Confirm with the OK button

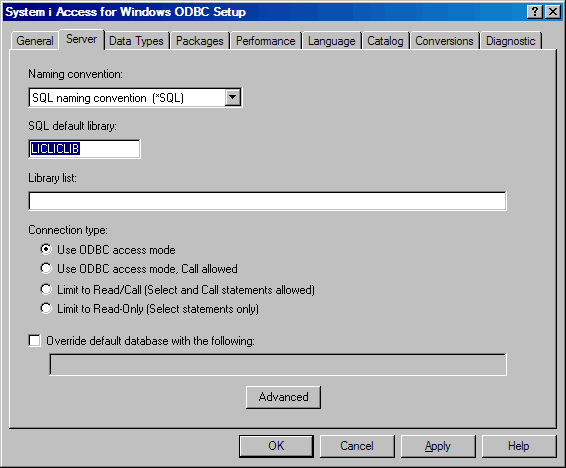coord(277,446)
